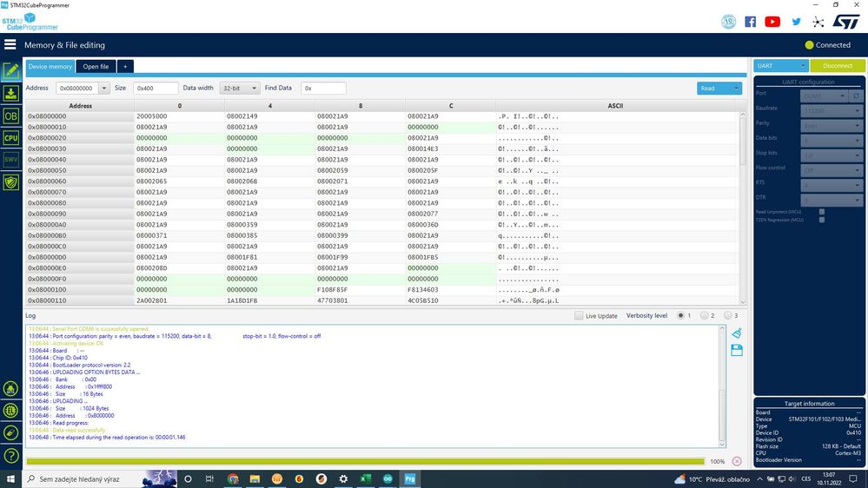Open ST YouTube channel icon
This screenshot has width=868, height=488.
(x=772, y=22)
